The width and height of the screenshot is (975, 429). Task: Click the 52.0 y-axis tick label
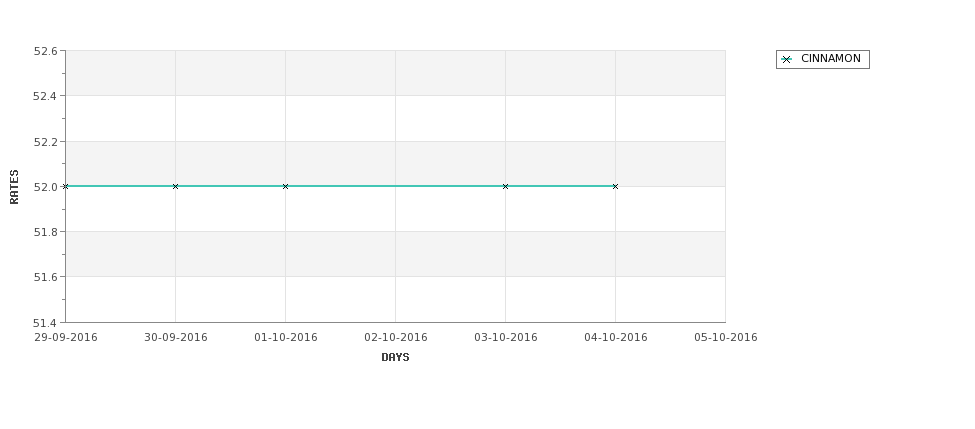[45, 187]
